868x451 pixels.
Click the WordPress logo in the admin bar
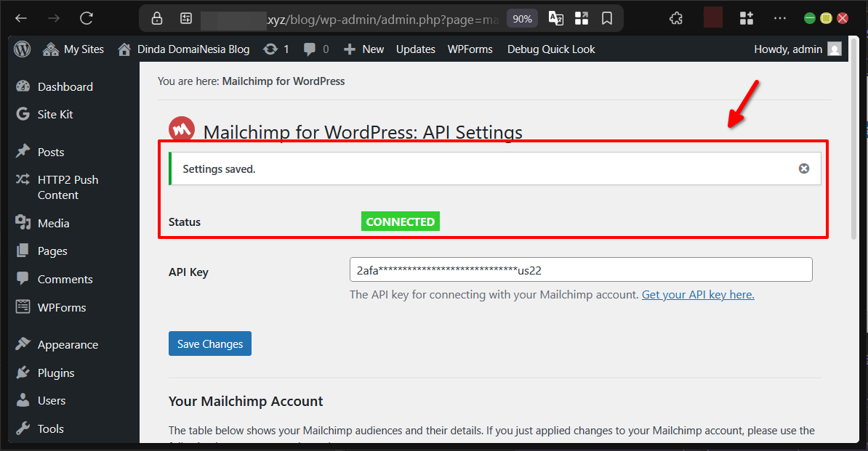tap(21, 49)
